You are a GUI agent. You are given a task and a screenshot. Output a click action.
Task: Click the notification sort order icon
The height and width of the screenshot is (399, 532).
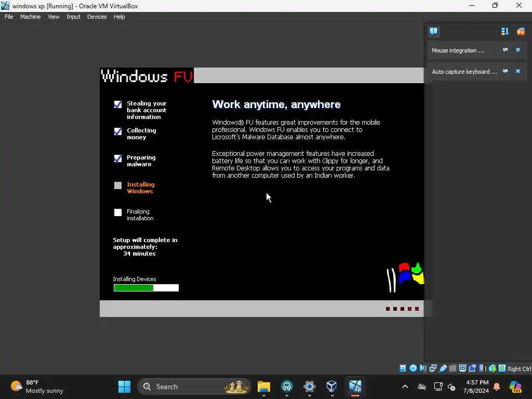point(505,32)
